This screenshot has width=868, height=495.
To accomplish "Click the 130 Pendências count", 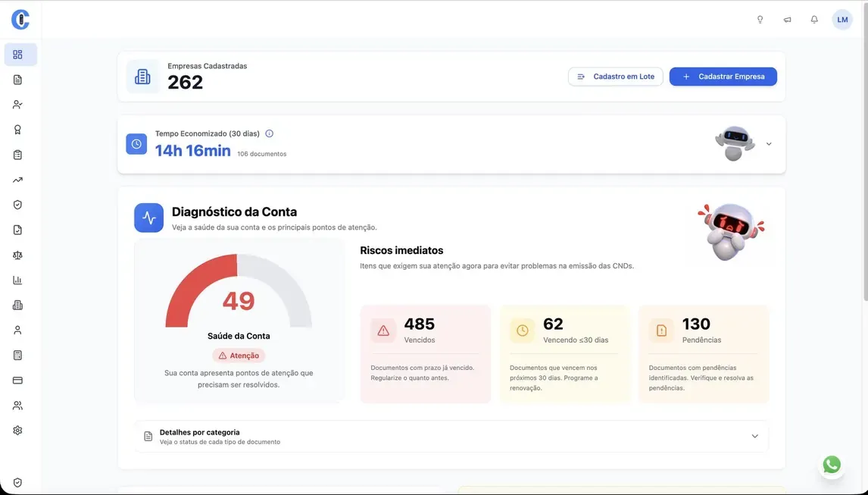I will click(696, 324).
